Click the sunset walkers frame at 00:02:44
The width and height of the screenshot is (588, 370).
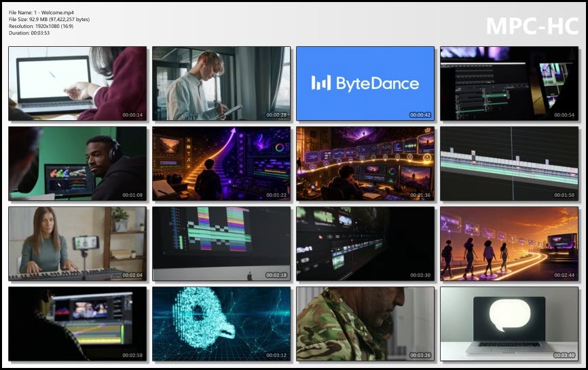tap(509, 244)
